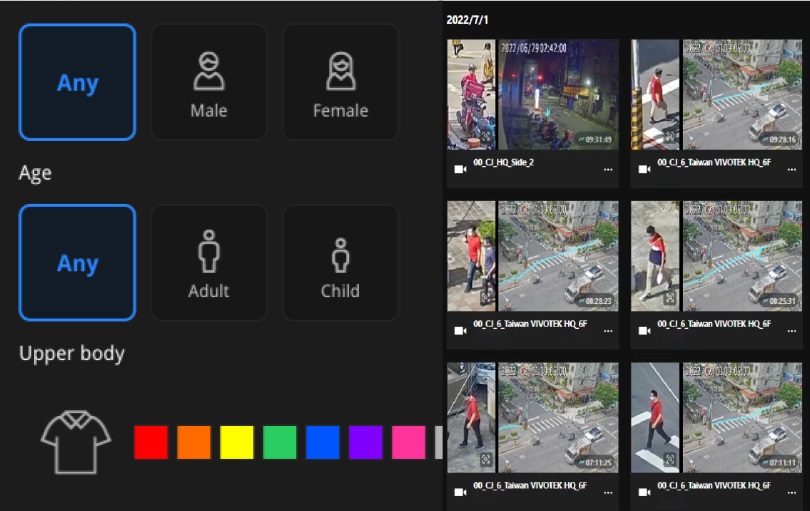Select the Male gender filter
The image size is (810, 511).
pos(209,82)
